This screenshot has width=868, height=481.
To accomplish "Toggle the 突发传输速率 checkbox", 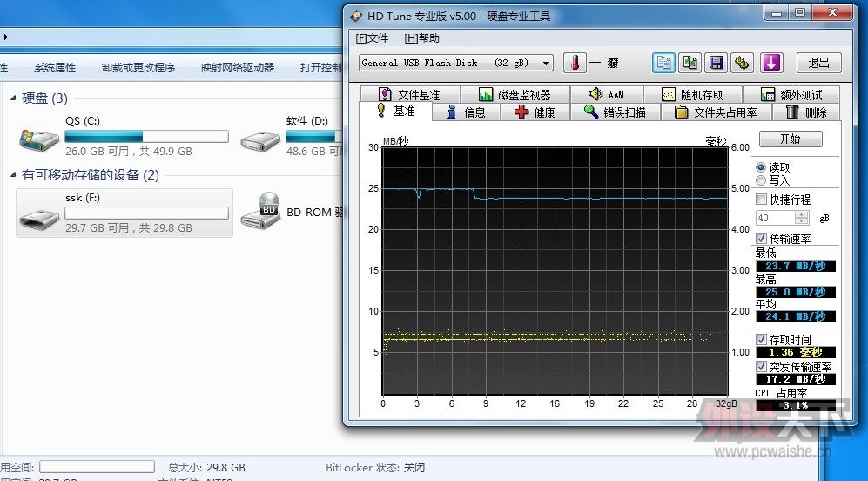I will click(762, 367).
